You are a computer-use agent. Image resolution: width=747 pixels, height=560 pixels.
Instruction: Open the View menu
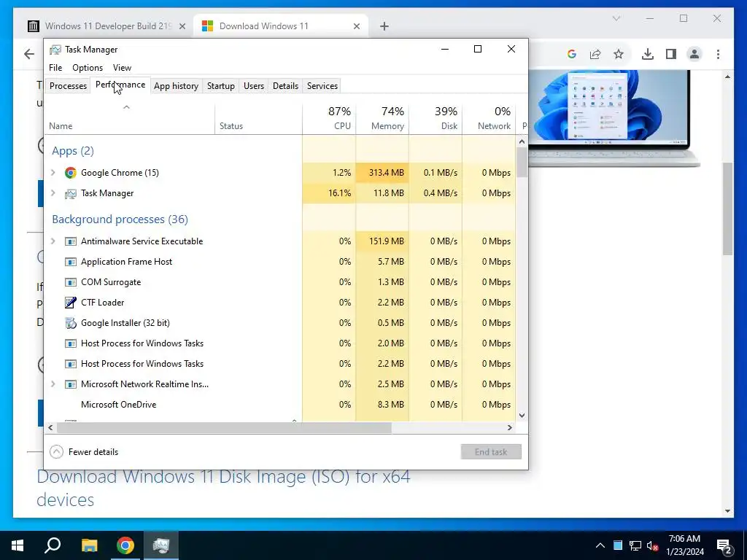pyautogui.click(x=122, y=68)
